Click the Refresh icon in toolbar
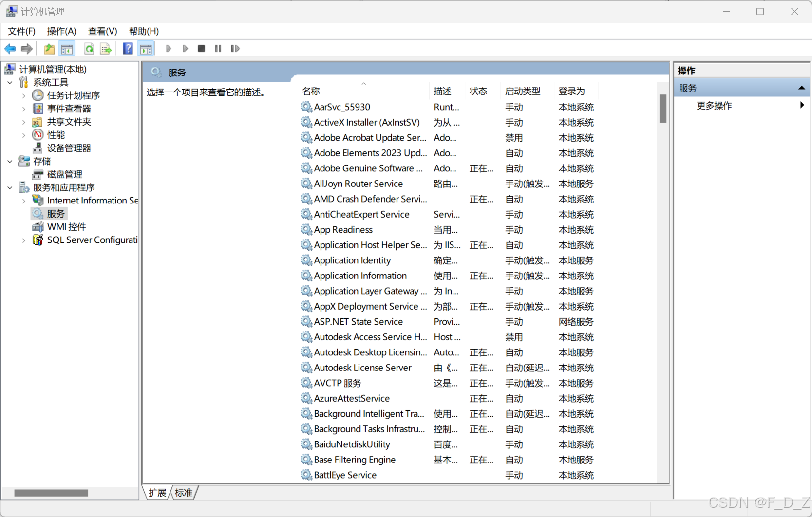The height and width of the screenshot is (517, 812). (89, 49)
